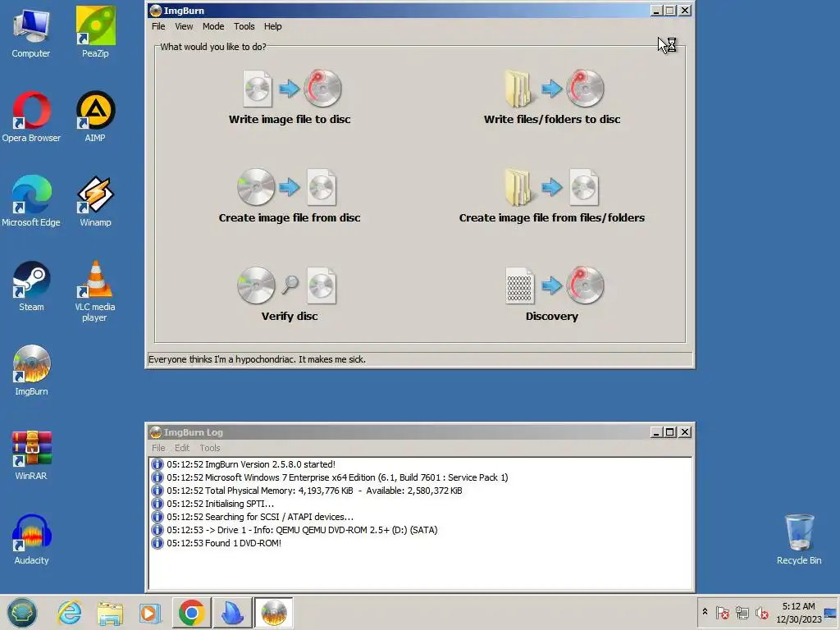Launch Internet Explorer from the taskbar

pyautogui.click(x=70, y=613)
